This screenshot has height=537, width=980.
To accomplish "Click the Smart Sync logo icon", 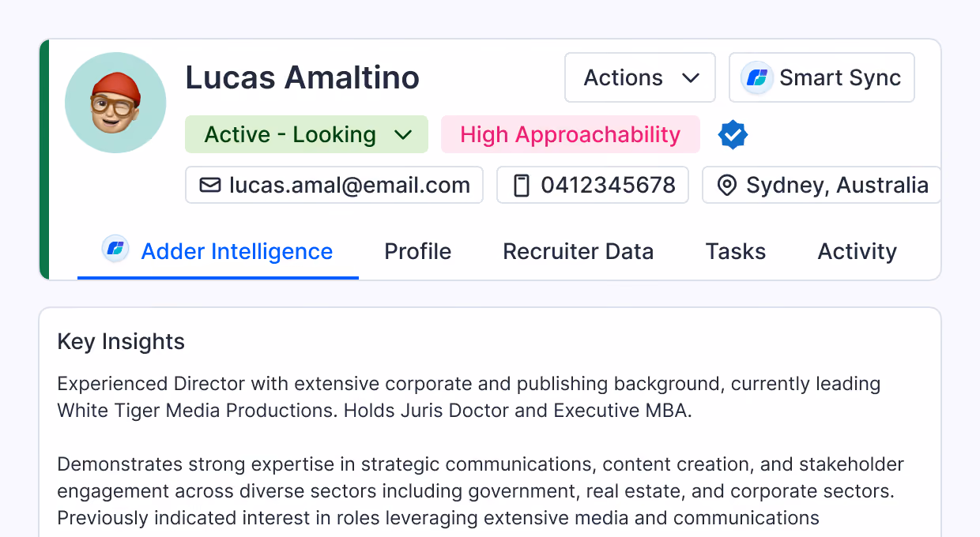I will [x=757, y=77].
